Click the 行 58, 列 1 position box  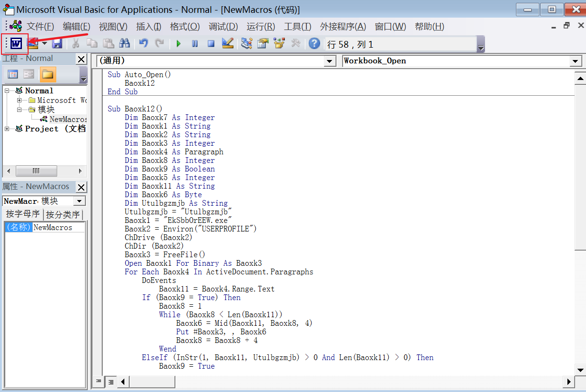[x=401, y=44]
